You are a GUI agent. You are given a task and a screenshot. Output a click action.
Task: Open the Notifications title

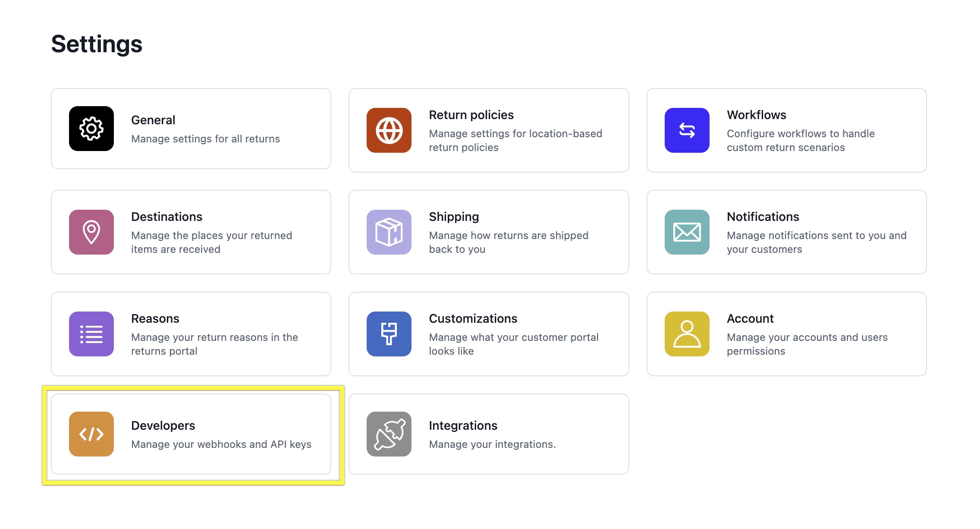tap(763, 217)
